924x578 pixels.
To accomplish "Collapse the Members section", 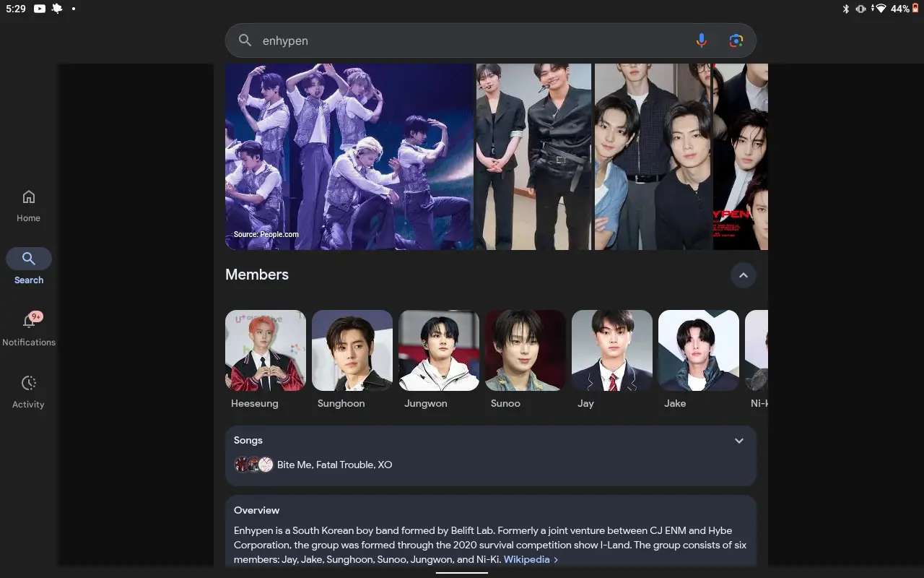I will coord(743,275).
